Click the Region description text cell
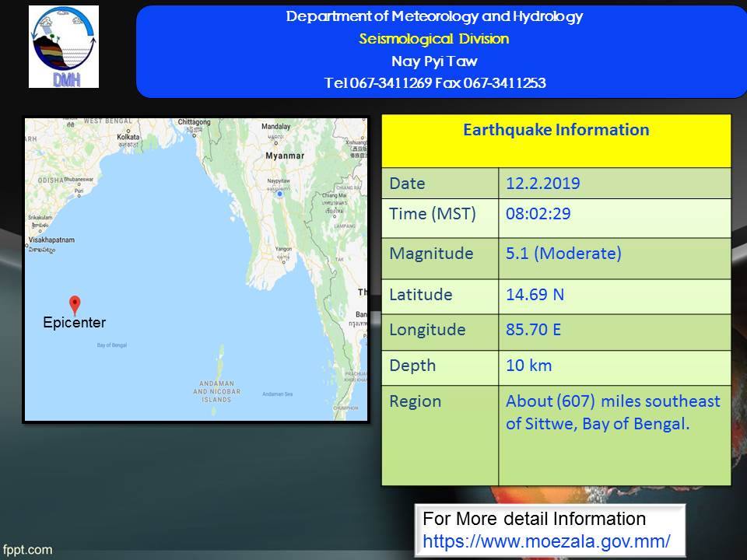The width and height of the screenshot is (747, 560). [x=613, y=413]
